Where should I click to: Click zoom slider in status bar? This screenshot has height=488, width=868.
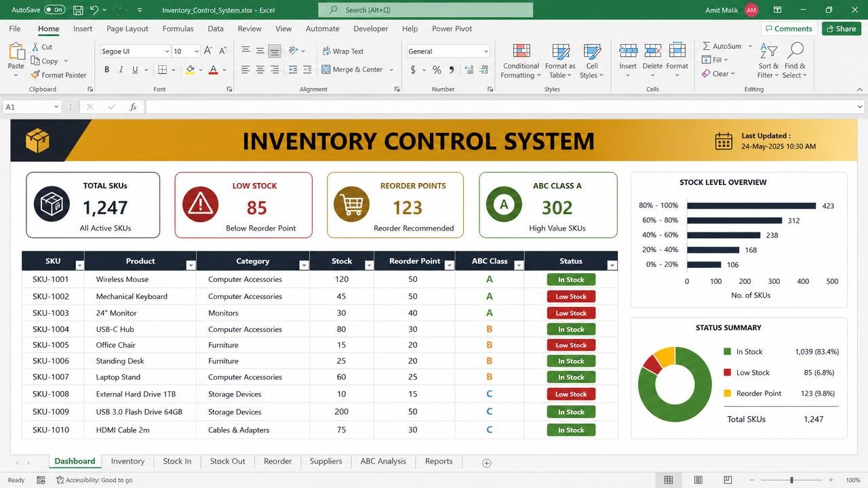tap(791, 480)
